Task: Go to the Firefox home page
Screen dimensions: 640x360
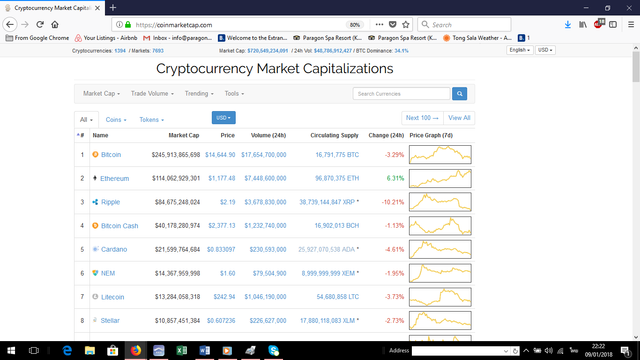Action: (x=55, y=24)
